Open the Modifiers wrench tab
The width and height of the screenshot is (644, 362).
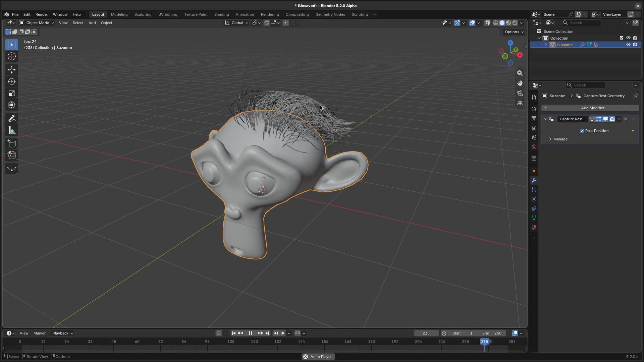point(534,180)
